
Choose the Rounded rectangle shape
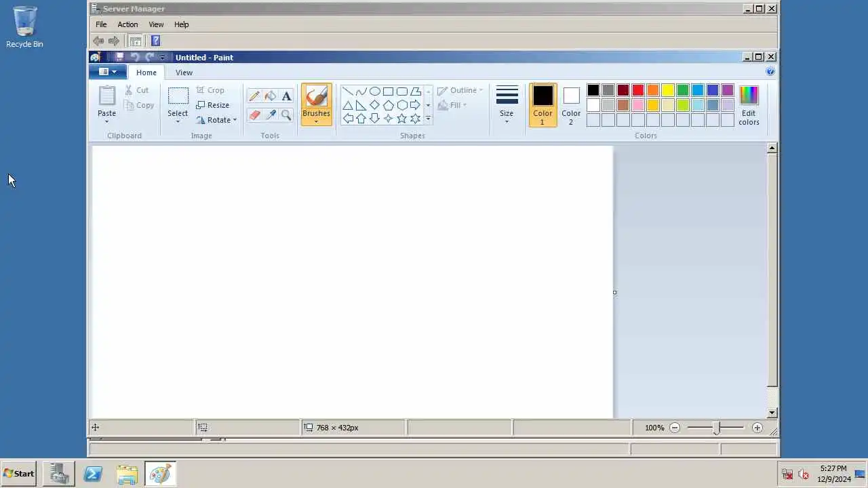coord(401,91)
